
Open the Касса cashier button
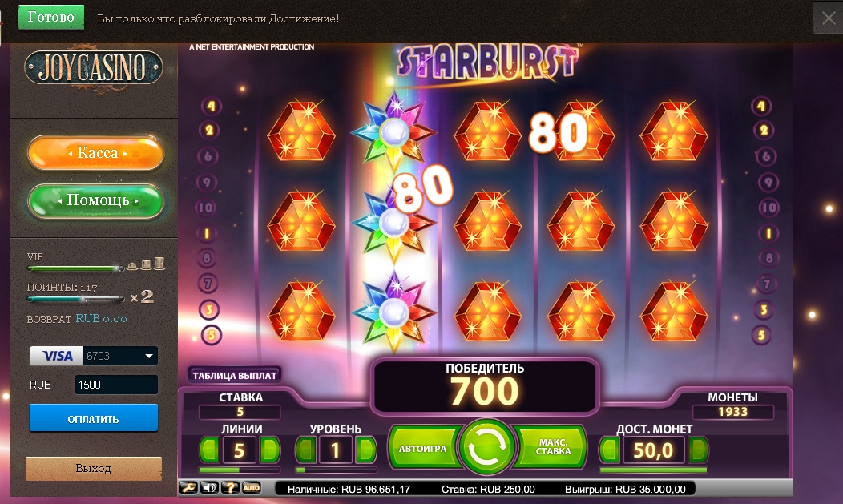click(95, 152)
